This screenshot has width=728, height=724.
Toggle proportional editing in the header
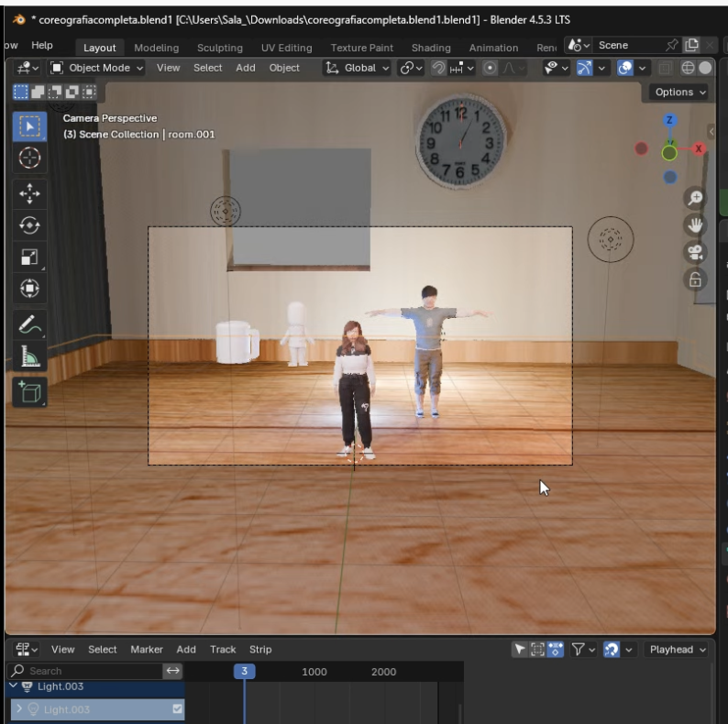491,68
